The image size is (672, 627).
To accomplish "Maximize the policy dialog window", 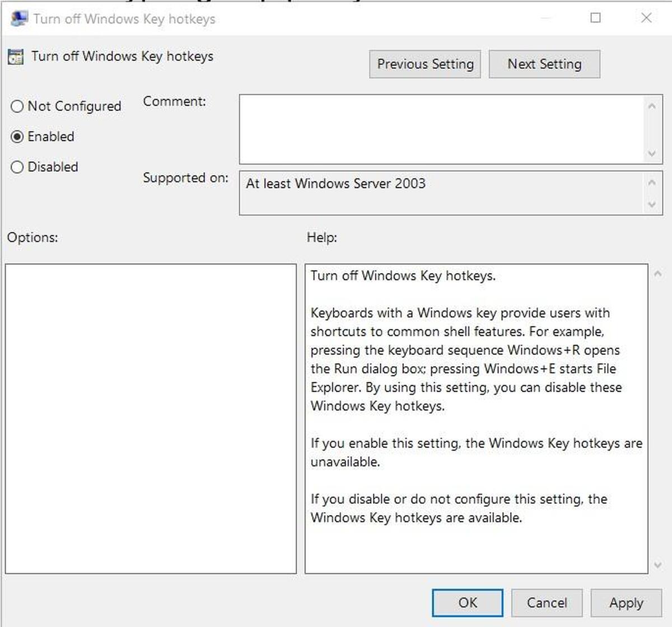I will coord(596,18).
